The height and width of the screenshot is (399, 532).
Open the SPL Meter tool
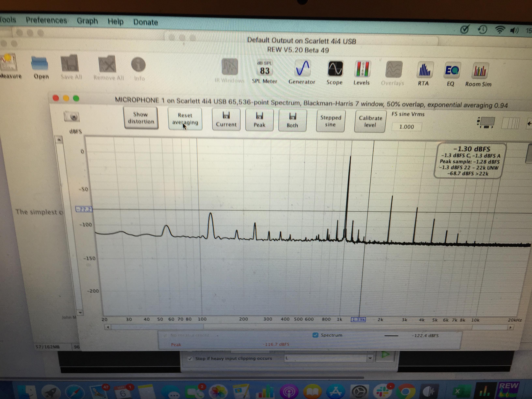pos(265,71)
